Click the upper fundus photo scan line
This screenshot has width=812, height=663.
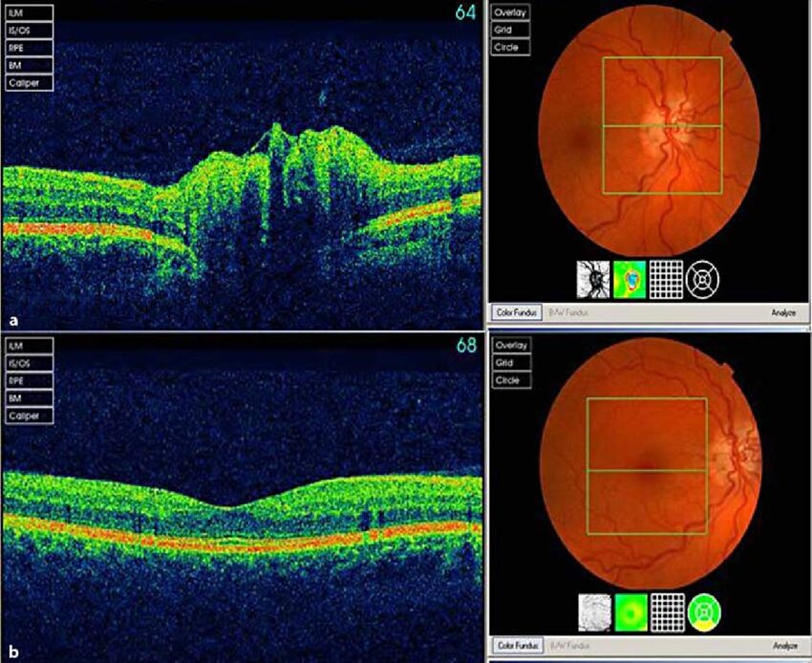(662, 125)
